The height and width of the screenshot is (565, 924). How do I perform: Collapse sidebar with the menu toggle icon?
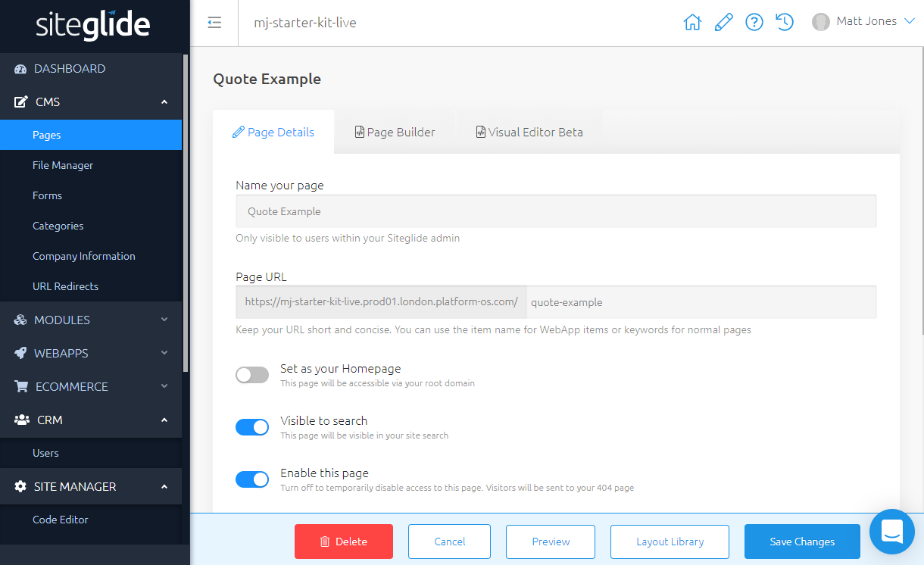214,23
